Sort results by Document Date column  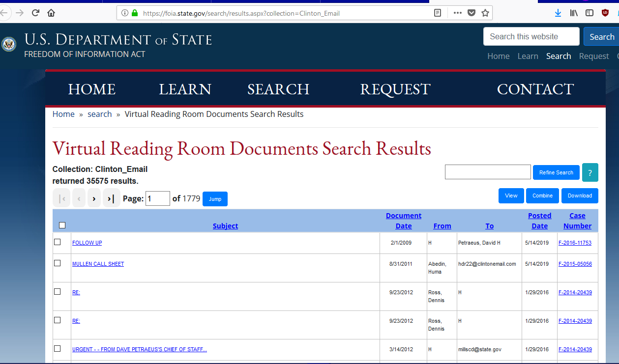point(404,221)
